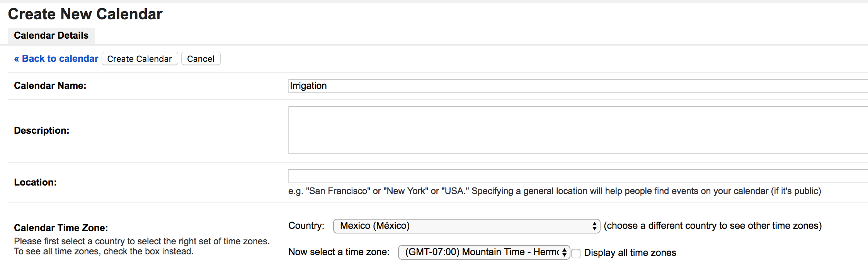Click the Calendar Name label

[x=50, y=86]
